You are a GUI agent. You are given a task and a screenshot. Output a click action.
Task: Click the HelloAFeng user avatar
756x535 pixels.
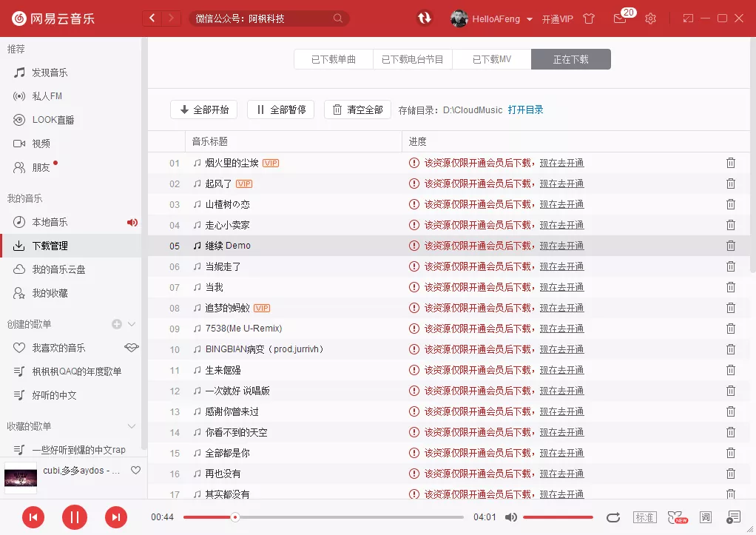pos(459,18)
